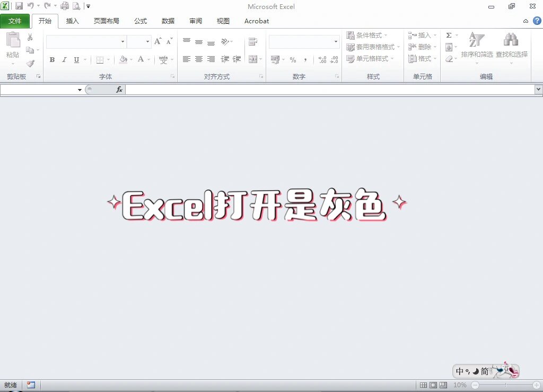Click the Quick Print icon

click(65, 6)
